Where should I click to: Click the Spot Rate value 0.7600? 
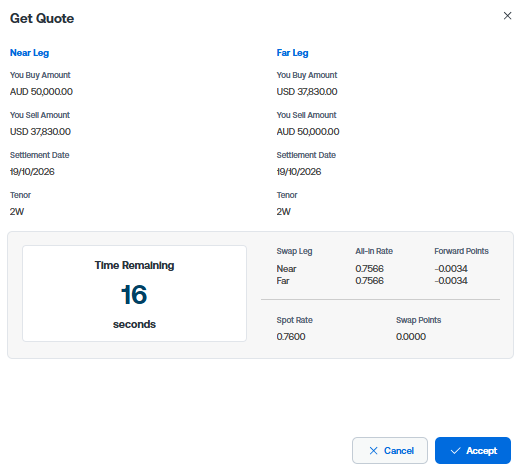coord(291,337)
